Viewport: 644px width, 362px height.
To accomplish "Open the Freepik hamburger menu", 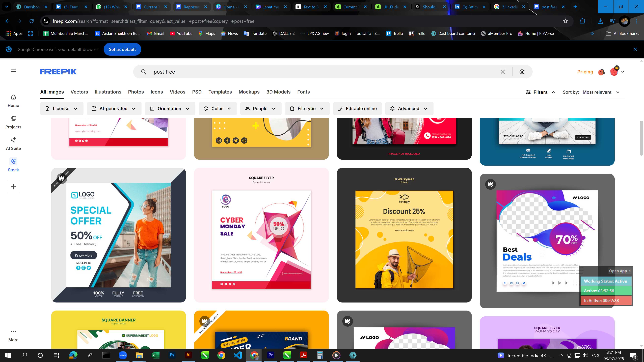I will click(13, 72).
